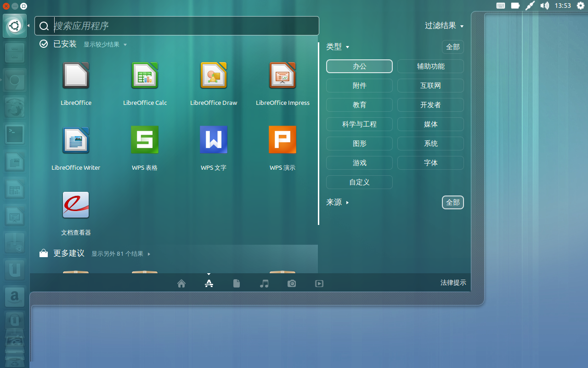Toggle the 科学与工程 filter
Image resolution: width=588 pixels, height=368 pixels.
click(x=359, y=124)
